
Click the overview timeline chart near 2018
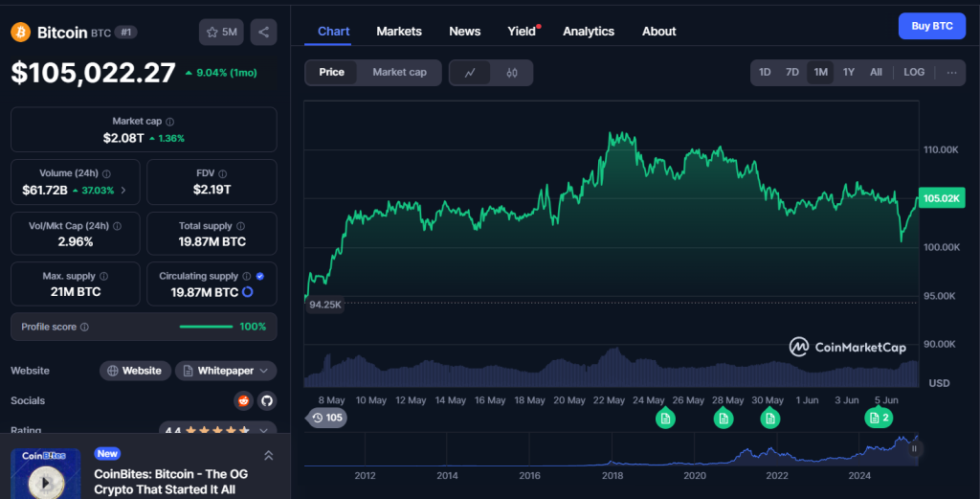(612, 450)
